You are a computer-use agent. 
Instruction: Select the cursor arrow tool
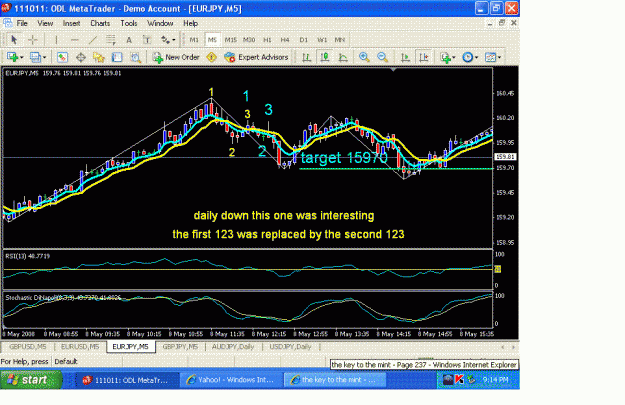pos(14,39)
